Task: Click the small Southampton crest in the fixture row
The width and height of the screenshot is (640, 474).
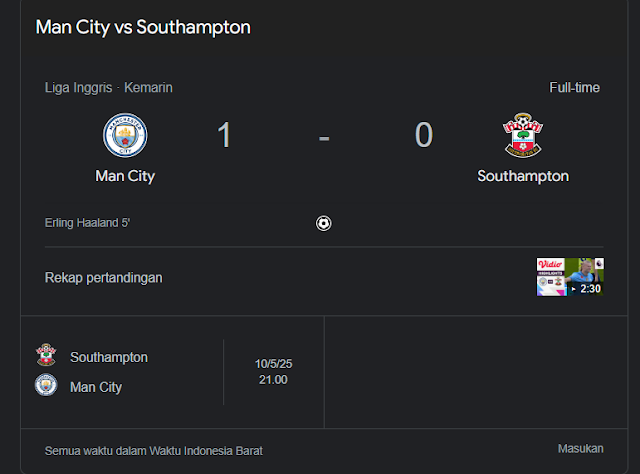Action: (46, 356)
